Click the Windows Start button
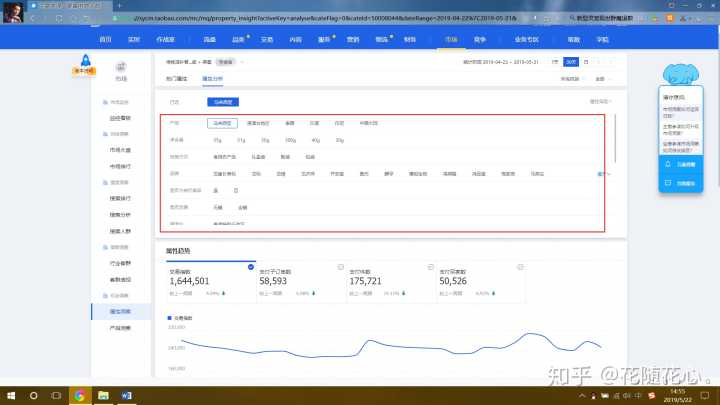Viewport: 720px width, 405px height. [x=8, y=395]
